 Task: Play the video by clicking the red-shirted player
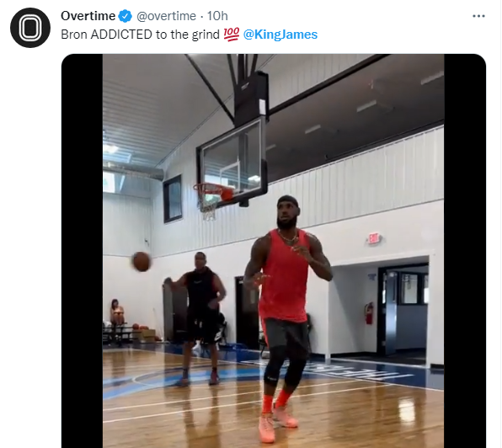tap(286, 317)
